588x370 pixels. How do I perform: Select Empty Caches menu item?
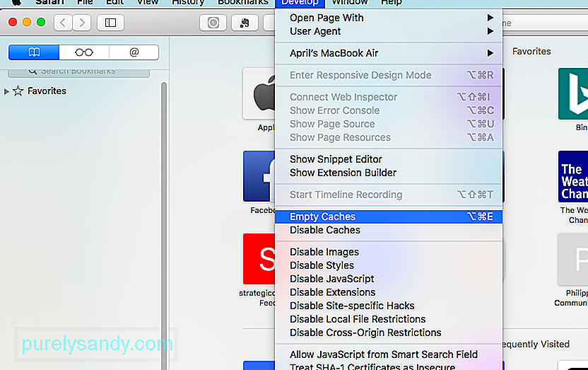click(x=389, y=216)
